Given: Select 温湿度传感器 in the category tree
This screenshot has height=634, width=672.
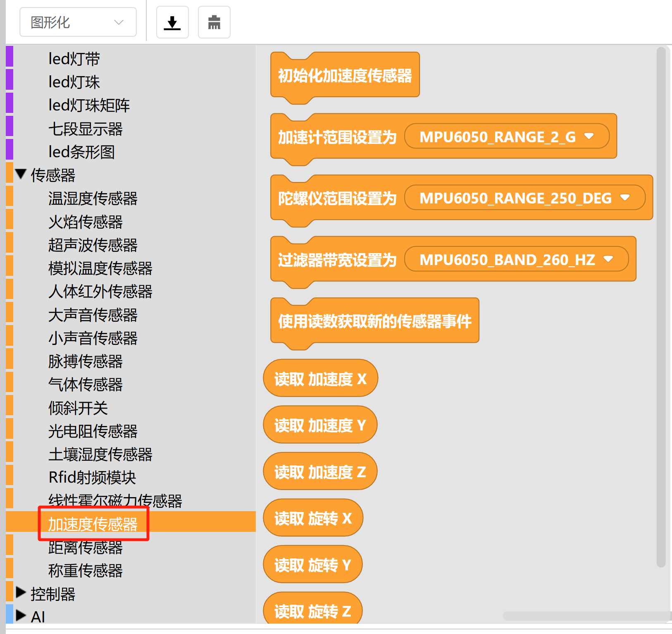Looking at the screenshot, I should pyautogui.click(x=93, y=199).
